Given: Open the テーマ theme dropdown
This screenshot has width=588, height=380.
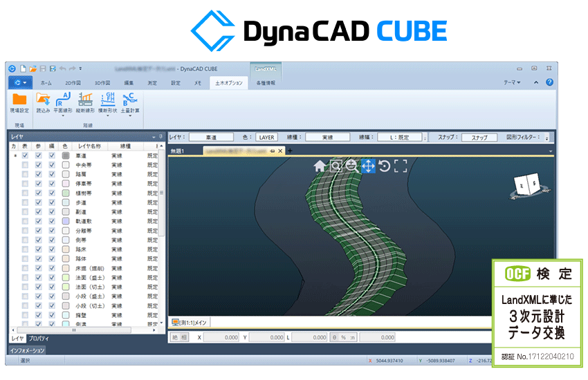Looking at the screenshot, I should (x=512, y=82).
